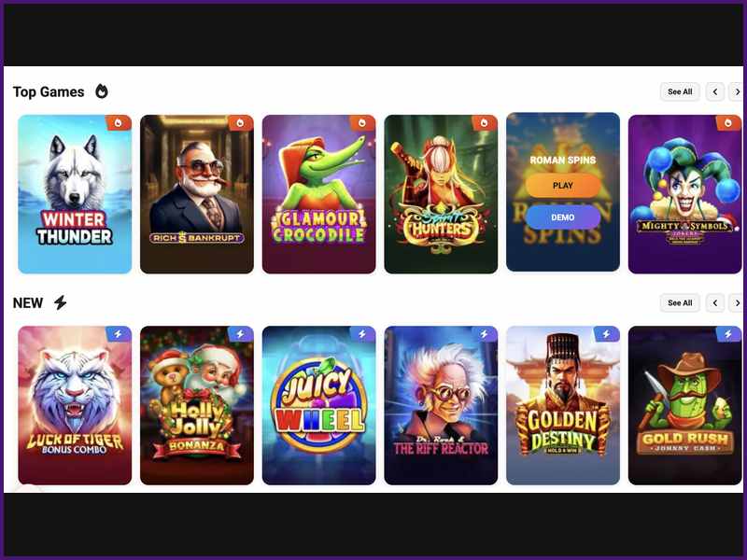The height and width of the screenshot is (560, 747).
Task: Open The Riff Reactor game thumbnail
Action: pyautogui.click(x=441, y=405)
